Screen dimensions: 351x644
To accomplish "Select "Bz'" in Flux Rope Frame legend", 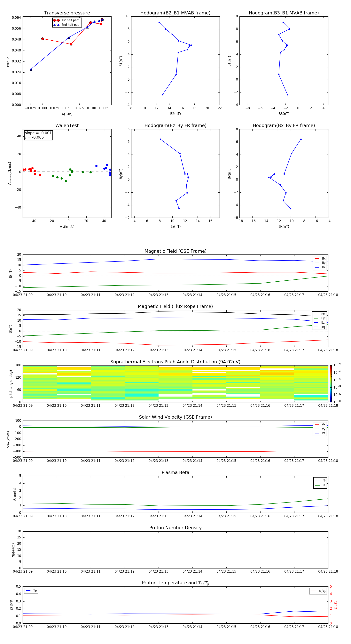I will coord(320,323).
